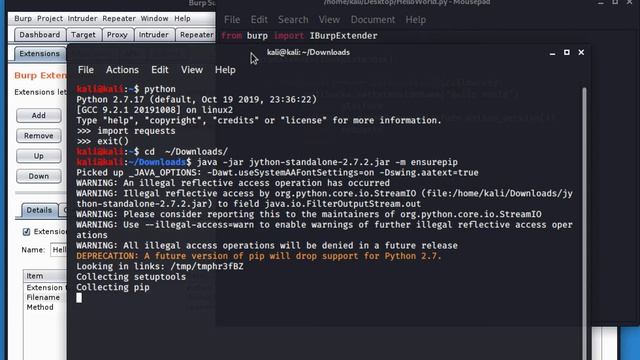Select the Extensions sub-tab
This screenshot has height=360, width=640.
[39, 53]
